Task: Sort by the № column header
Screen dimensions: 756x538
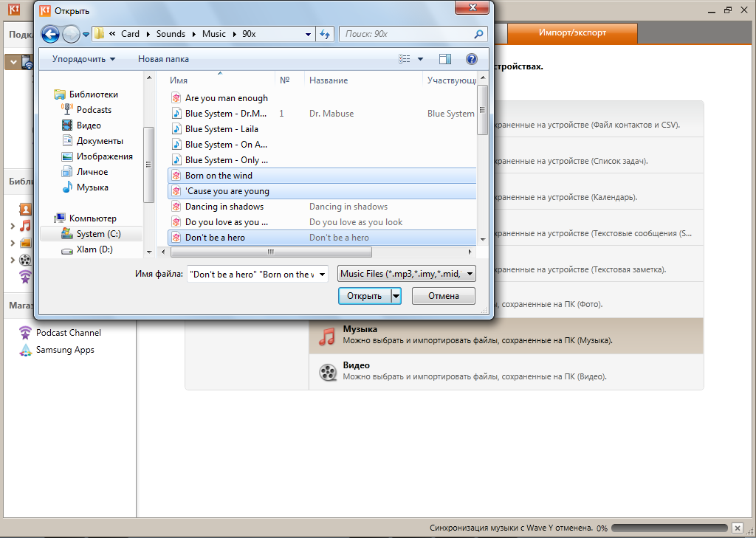Action: coord(285,80)
